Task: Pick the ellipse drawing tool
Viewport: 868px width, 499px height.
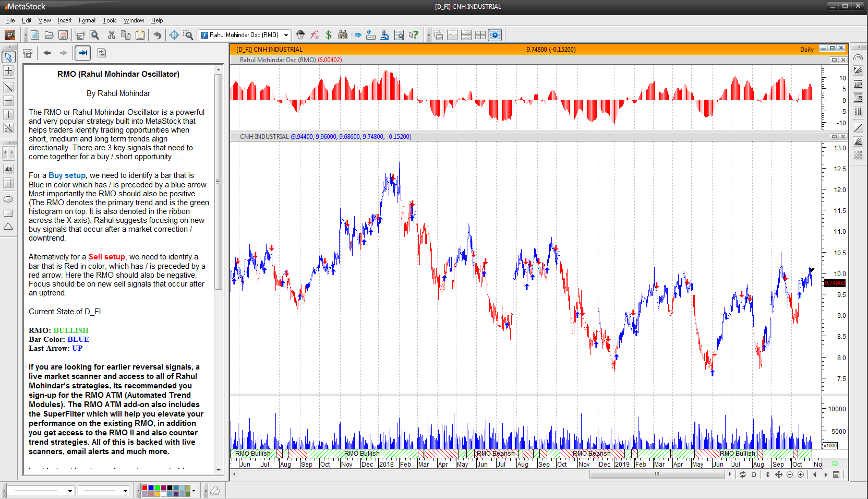Action: tap(8, 199)
